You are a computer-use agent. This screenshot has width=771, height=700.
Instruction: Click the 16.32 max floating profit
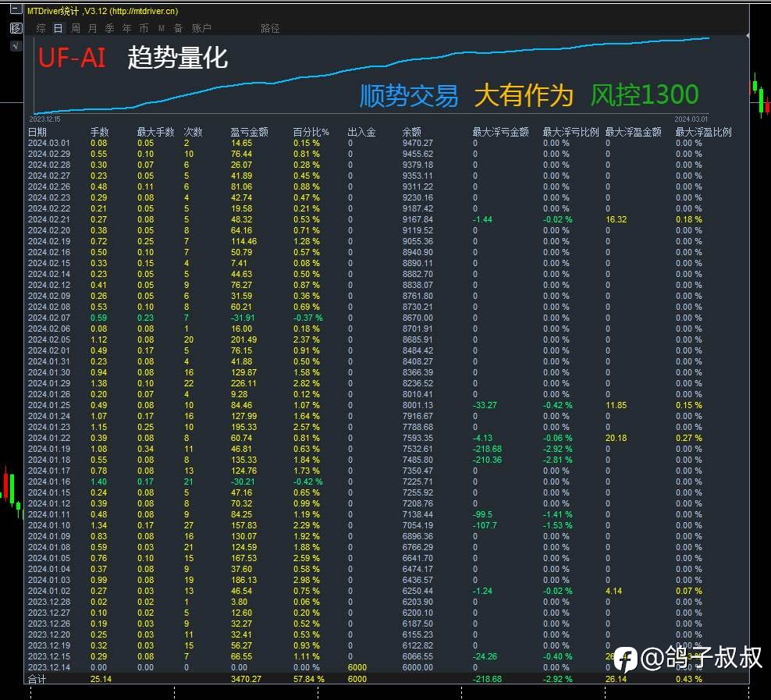616,219
